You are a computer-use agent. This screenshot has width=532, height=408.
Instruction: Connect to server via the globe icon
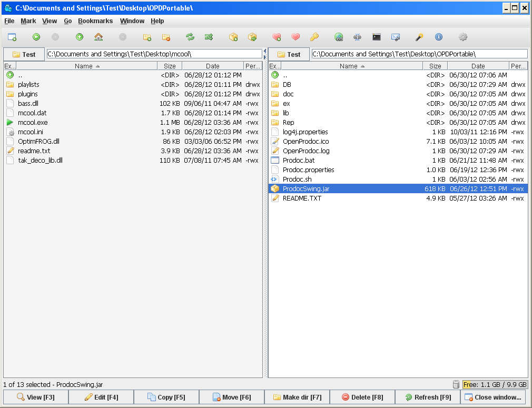(339, 37)
